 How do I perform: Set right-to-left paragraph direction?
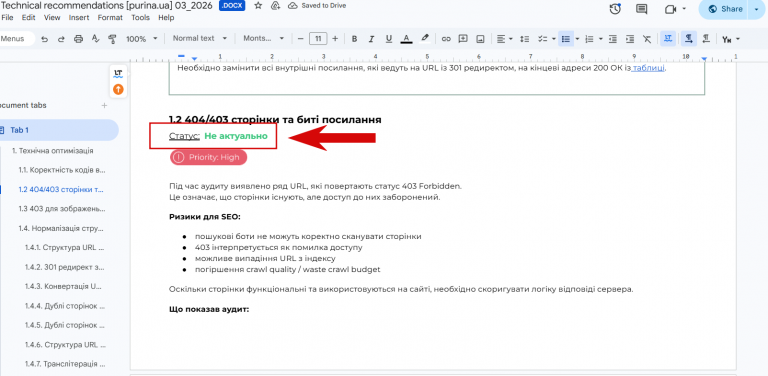pos(706,39)
